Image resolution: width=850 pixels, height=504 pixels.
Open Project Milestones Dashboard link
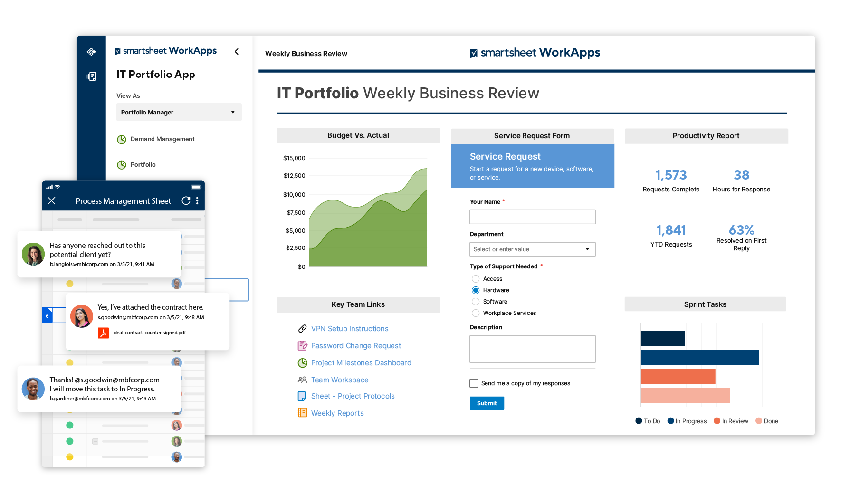[361, 363]
